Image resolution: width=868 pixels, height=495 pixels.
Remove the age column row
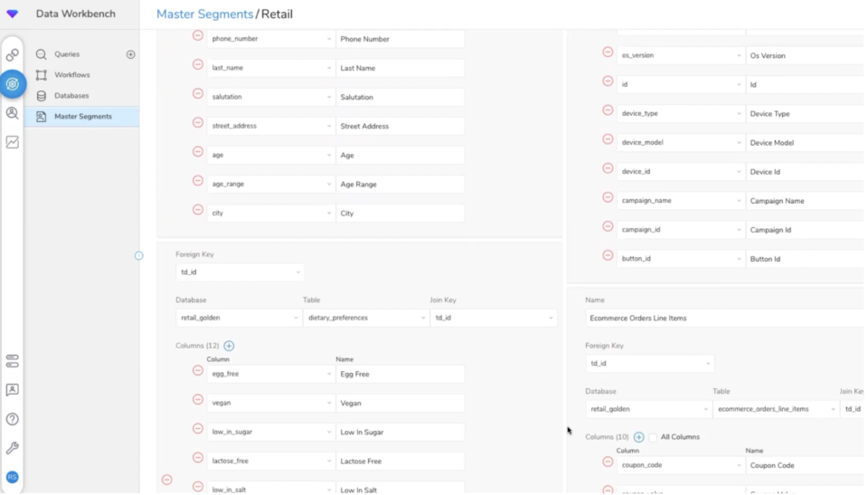[198, 152]
